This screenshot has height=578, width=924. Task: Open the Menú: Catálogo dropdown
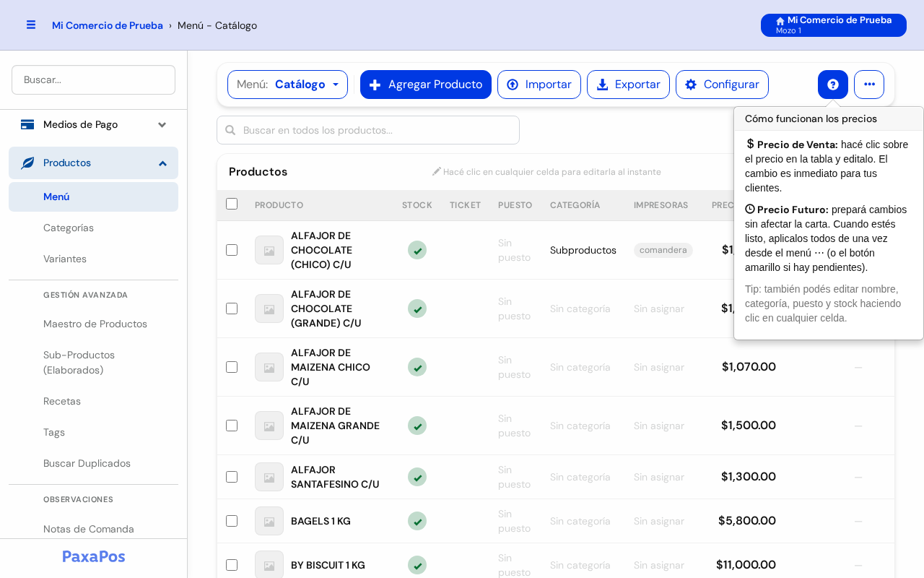tap(287, 85)
